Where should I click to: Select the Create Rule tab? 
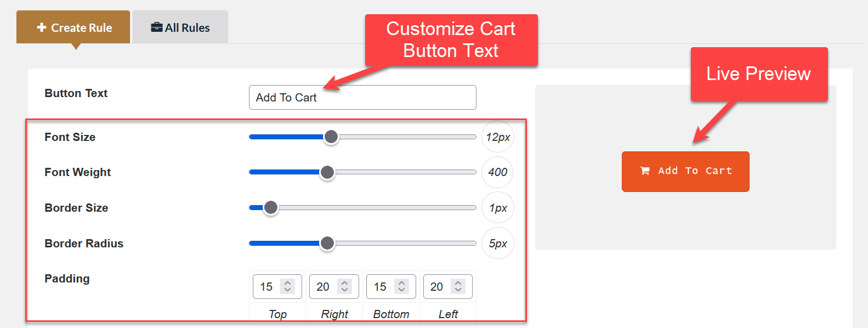[x=73, y=27]
